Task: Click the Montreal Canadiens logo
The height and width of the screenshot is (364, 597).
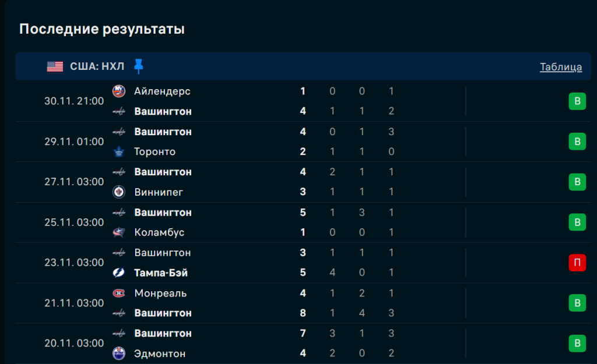Action: tap(119, 293)
